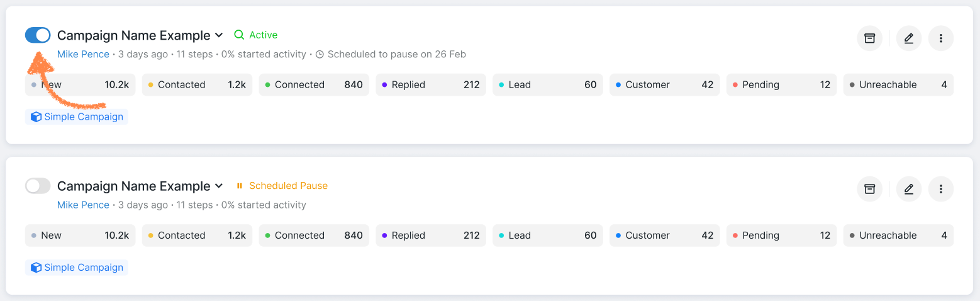Select Simple Campaign tag in the Active campaign

tap(77, 116)
